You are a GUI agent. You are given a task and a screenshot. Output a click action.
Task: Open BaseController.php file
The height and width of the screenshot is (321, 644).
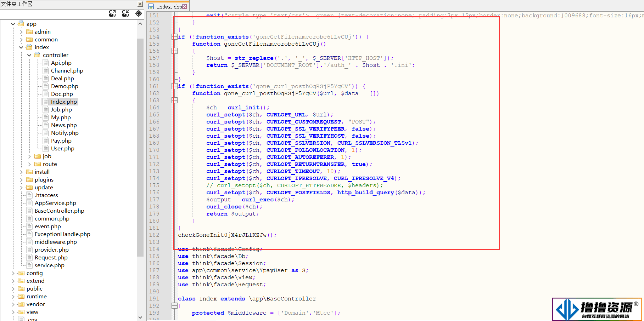coord(59,211)
